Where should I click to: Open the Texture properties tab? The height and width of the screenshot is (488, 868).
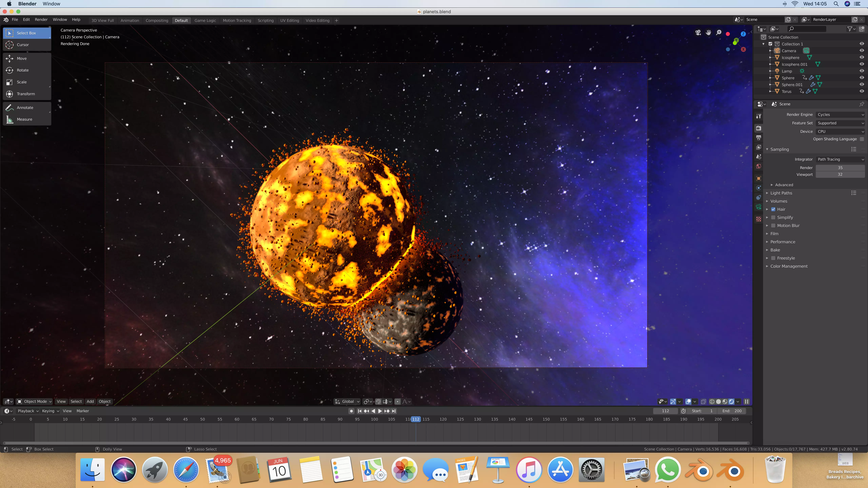(758, 219)
